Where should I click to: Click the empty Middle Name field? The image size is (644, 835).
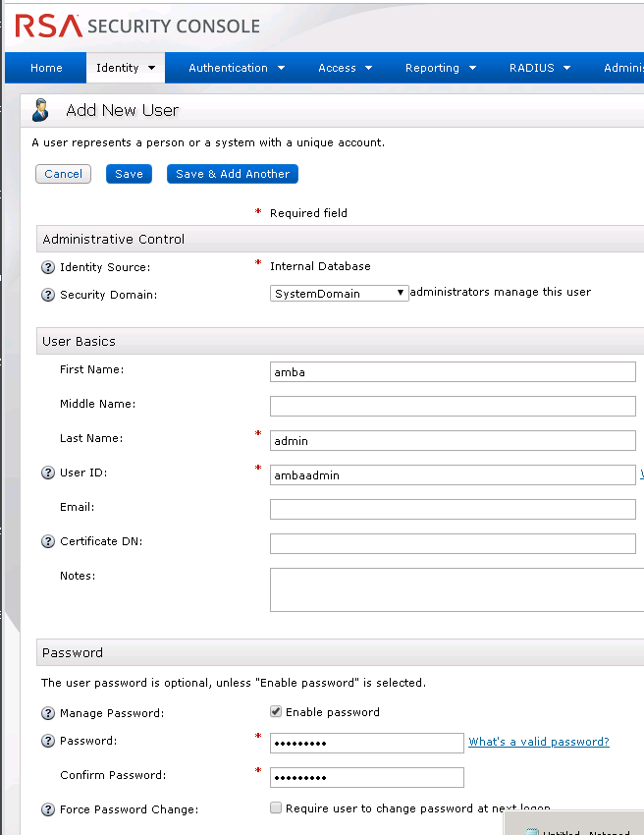coord(453,407)
